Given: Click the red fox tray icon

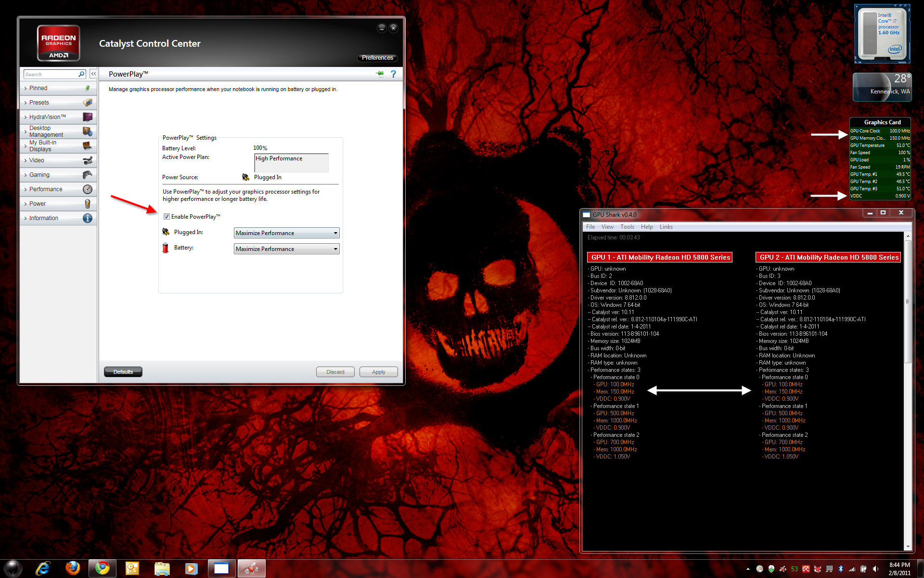Looking at the screenshot, I should 817,569.
